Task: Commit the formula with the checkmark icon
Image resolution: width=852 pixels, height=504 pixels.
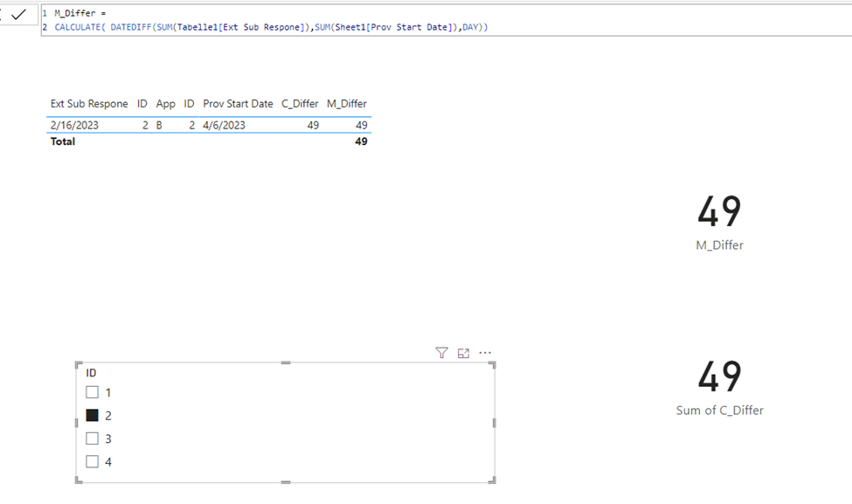Action: click(19, 15)
